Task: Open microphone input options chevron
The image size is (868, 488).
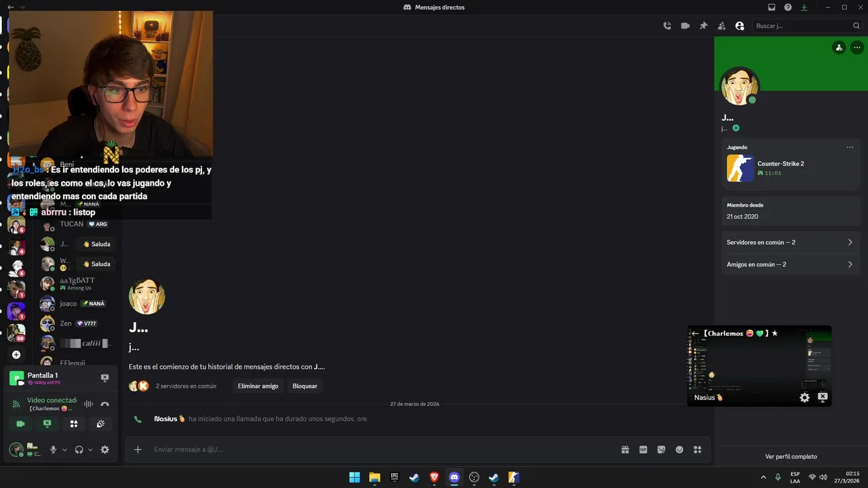Action: coord(64,449)
